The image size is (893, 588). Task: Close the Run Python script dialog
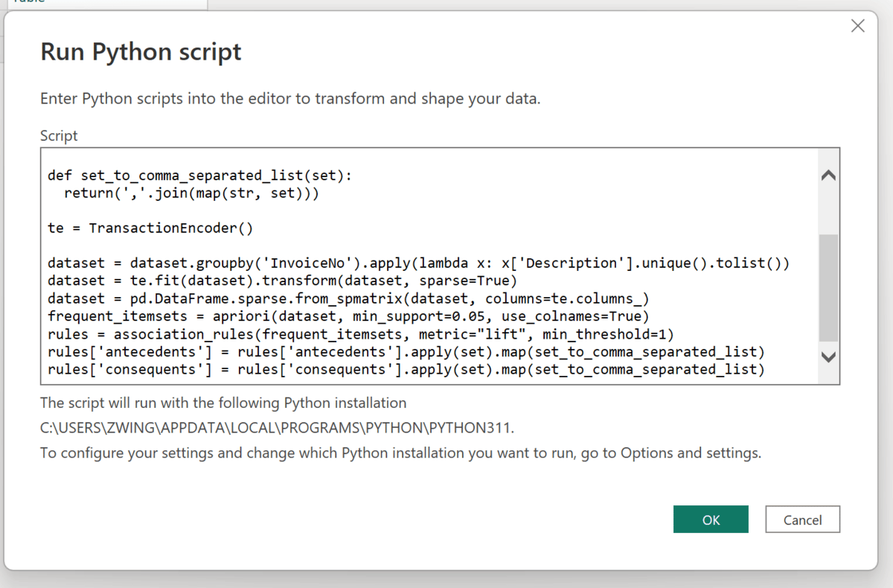(857, 26)
